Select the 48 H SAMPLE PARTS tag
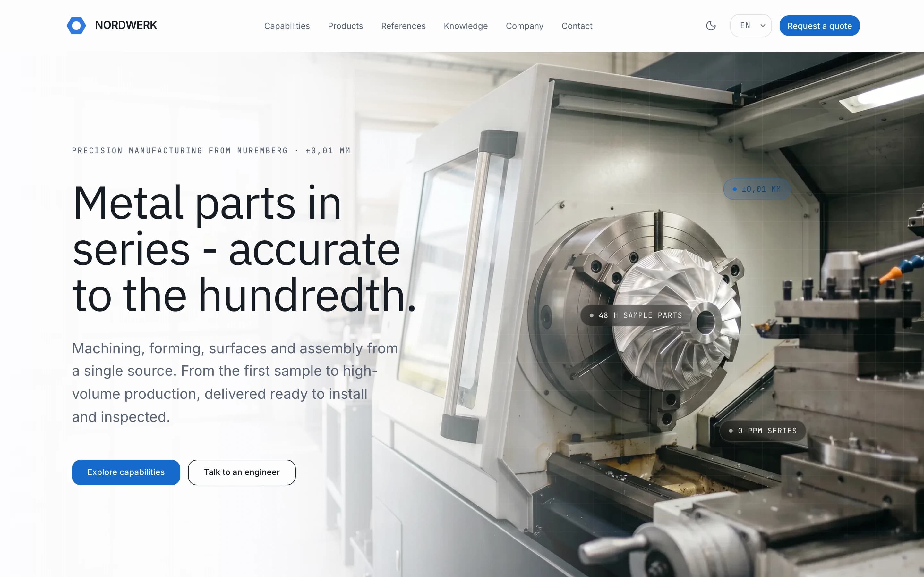The image size is (924, 577). click(636, 315)
